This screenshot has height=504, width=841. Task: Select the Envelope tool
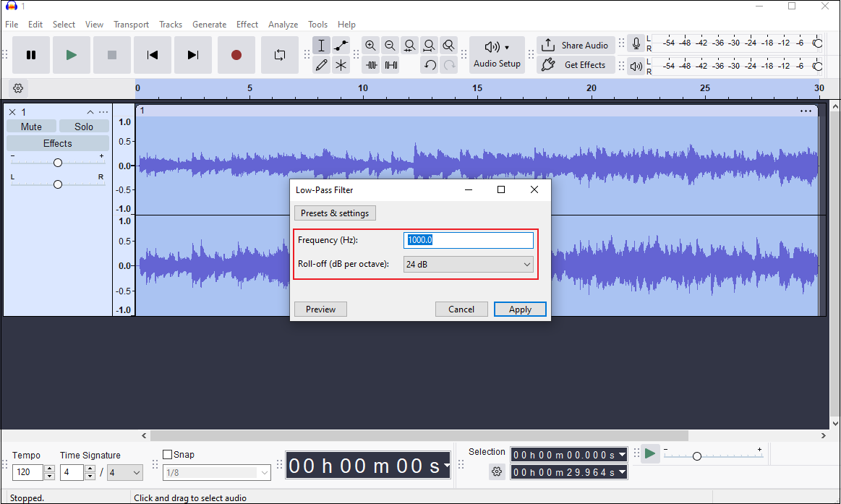tap(341, 45)
